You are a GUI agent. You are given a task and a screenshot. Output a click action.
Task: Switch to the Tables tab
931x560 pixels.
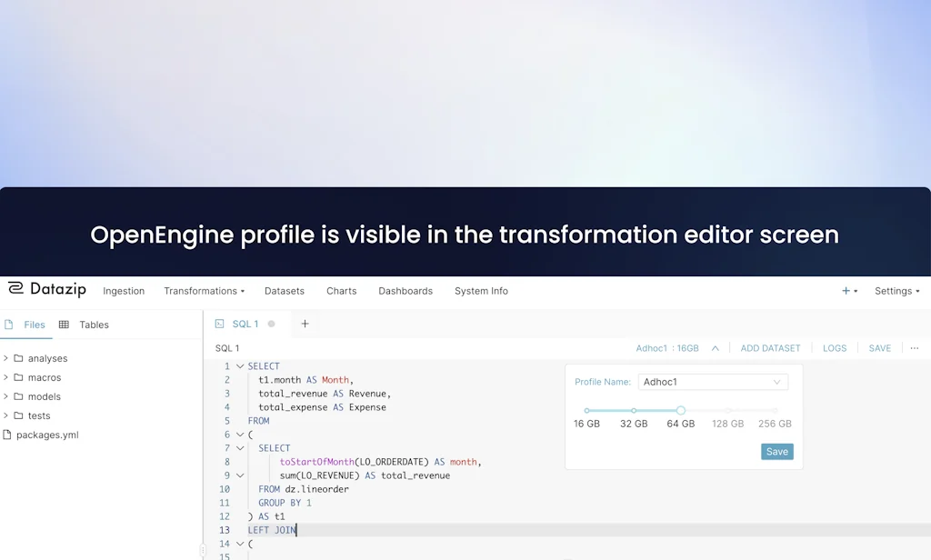point(85,325)
